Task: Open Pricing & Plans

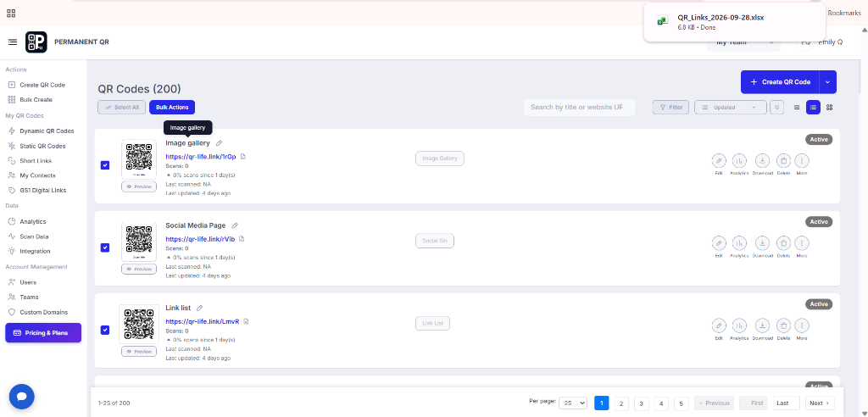Action: [x=43, y=333]
